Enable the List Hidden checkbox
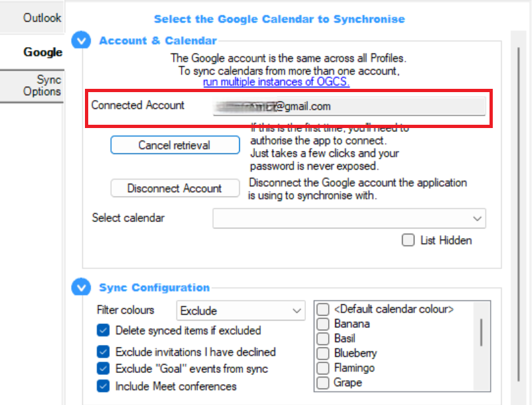532x405 pixels. point(408,240)
